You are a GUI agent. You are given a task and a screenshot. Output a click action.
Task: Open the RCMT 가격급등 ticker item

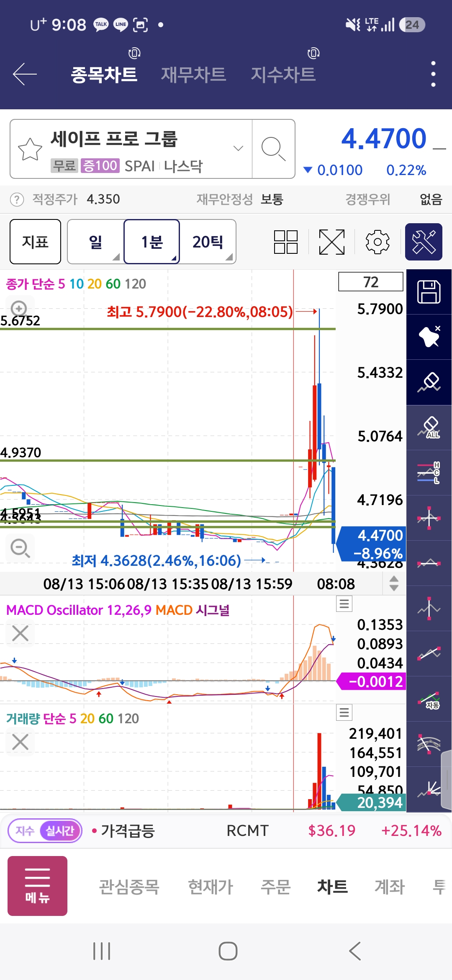coord(266,830)
